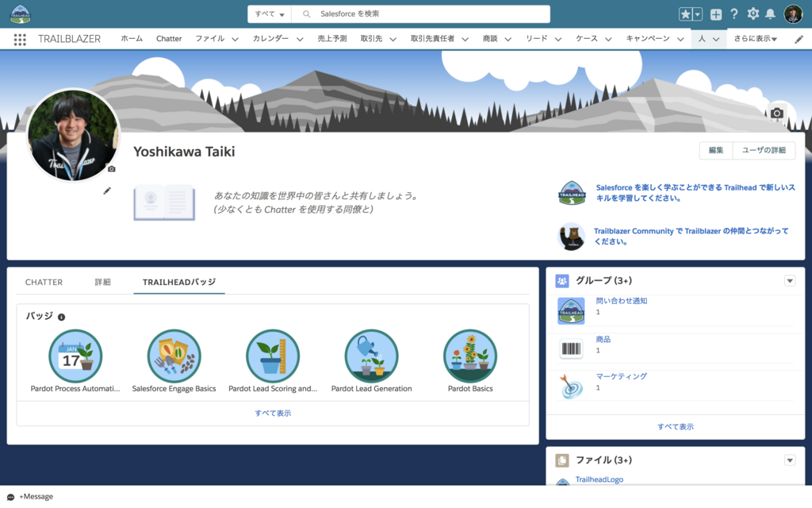Select the TRAILHEADバッジ tab

[179, 283]
